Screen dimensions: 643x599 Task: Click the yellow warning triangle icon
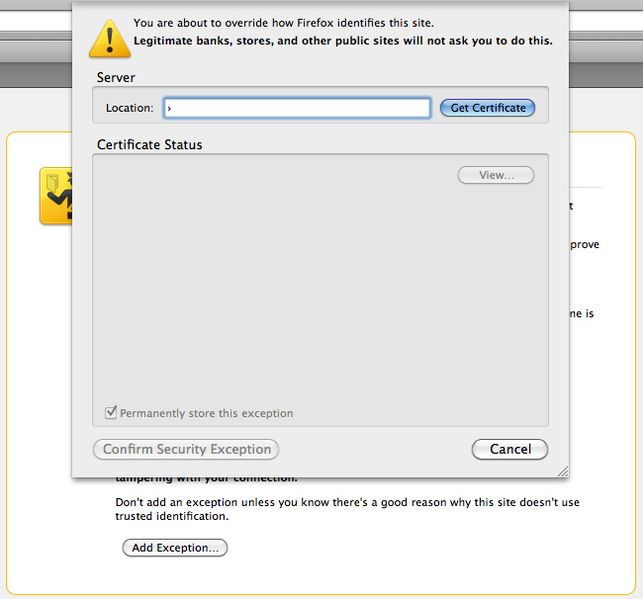(x=108, y=36)
